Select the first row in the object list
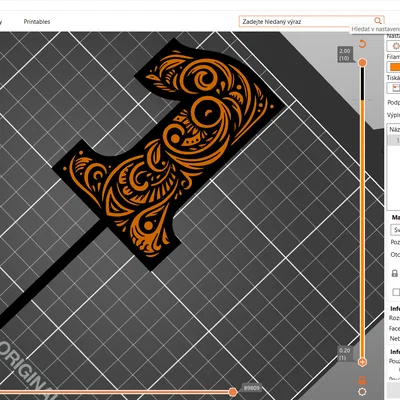Image resolution: width=400 pixels, height=400 pixels. point(394,140)
